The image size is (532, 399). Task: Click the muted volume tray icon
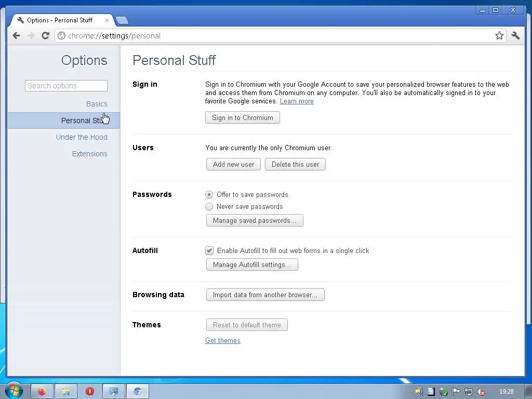point(481,392)
